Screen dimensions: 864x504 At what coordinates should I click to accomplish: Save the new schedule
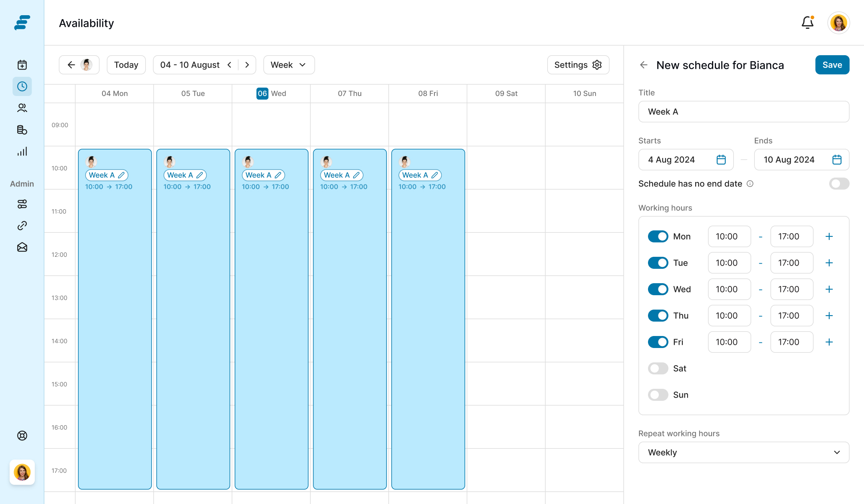pyautogui.click(x=832, y=65)
